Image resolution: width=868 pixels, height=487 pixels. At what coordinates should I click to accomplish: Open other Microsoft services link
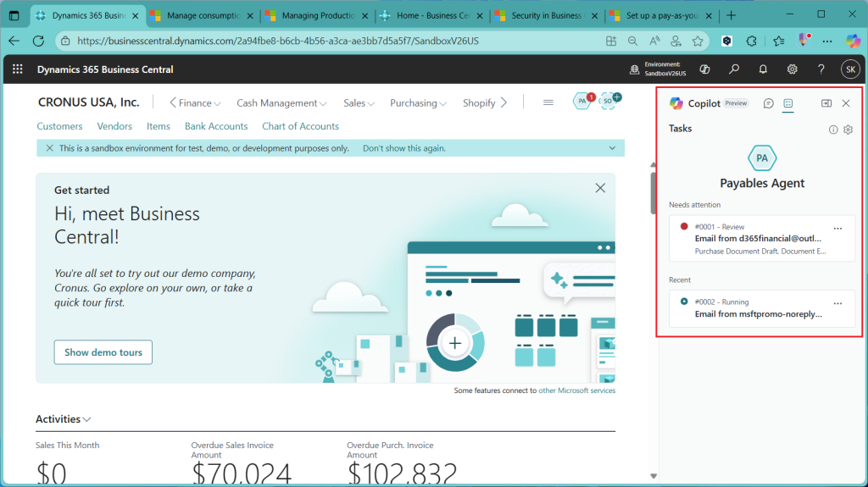pyautogui.click(x=576, y=390)
